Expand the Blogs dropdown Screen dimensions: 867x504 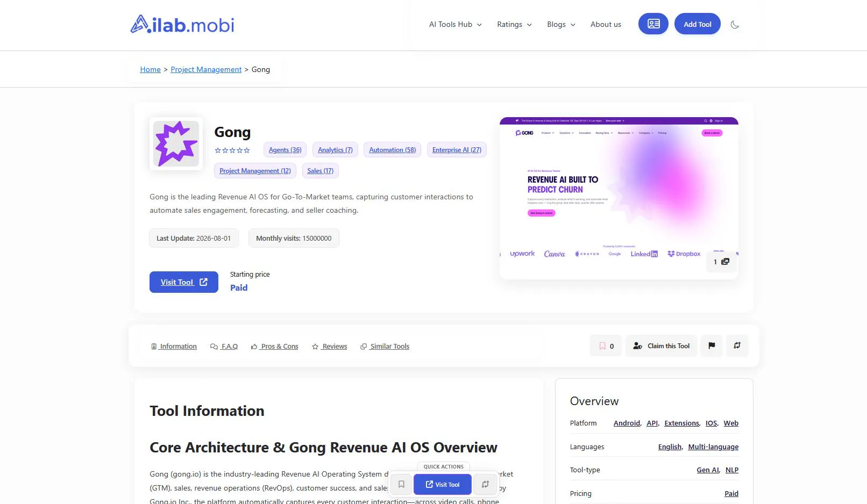[x=561, y=24]
